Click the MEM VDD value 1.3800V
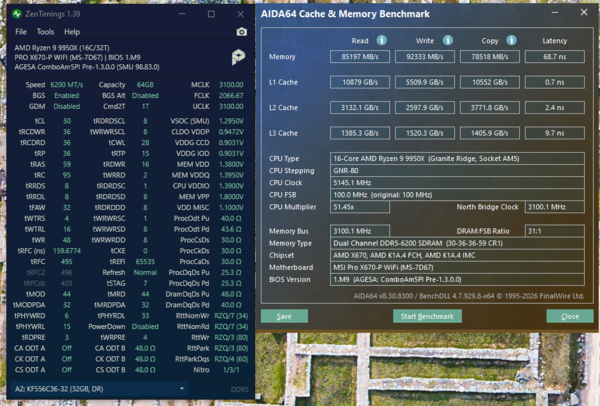Image resolution: width=600 pixels, height=406 pixels. click(x=231, y=164)
